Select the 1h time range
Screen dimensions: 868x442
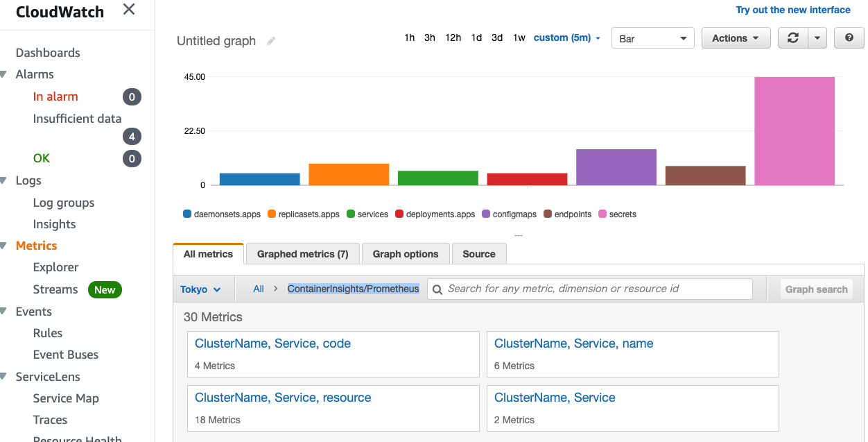(x=410, y=37)
